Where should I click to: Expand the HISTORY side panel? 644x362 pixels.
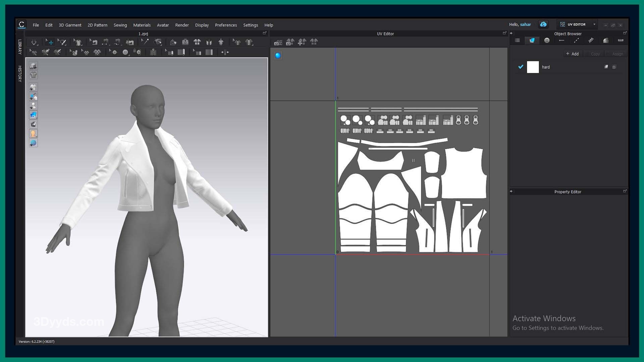(x=20, y=74)
